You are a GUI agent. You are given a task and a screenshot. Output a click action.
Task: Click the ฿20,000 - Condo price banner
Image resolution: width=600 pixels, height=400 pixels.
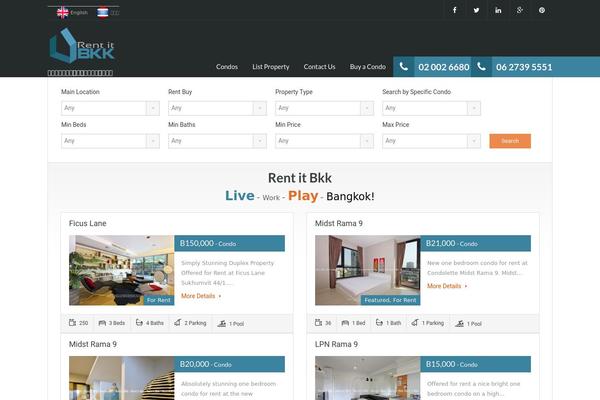coord(230,364)
